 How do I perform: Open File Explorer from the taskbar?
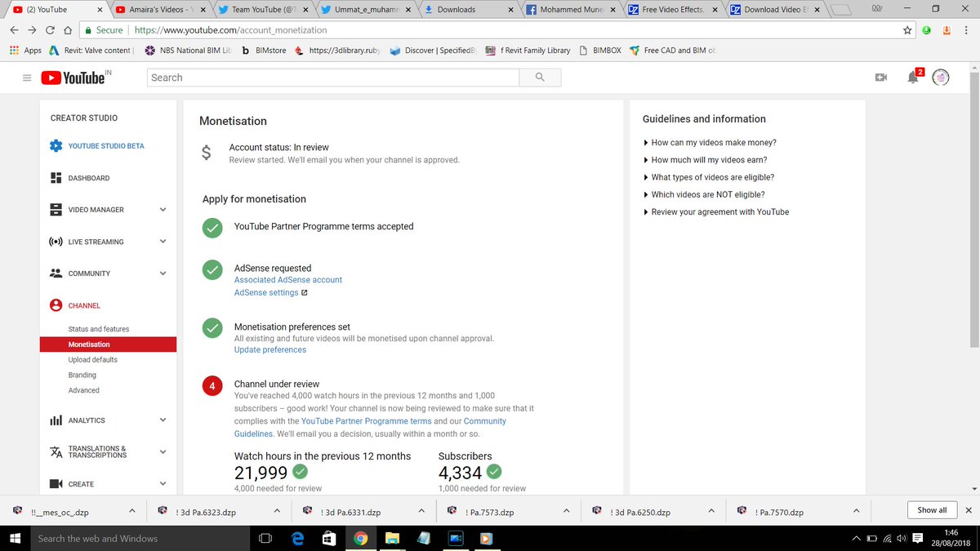391,539
